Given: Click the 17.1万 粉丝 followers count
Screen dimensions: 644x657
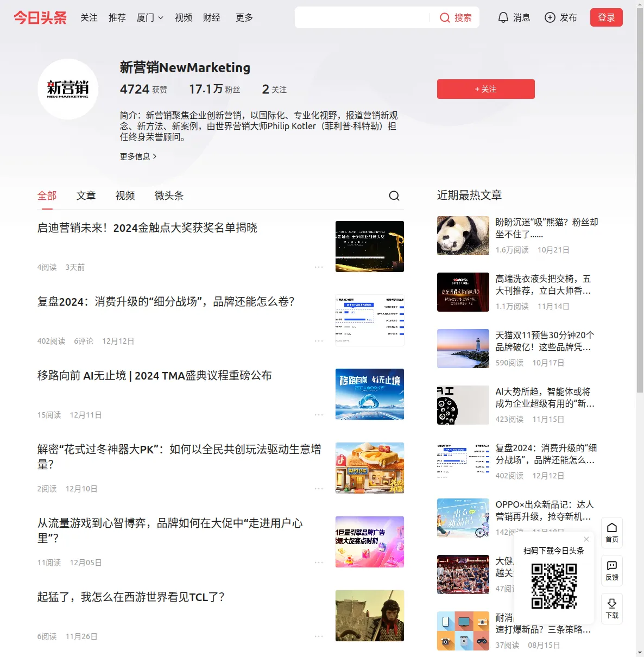Looking at the screenshot, I should pyautogui.click(x=214, y=89).
